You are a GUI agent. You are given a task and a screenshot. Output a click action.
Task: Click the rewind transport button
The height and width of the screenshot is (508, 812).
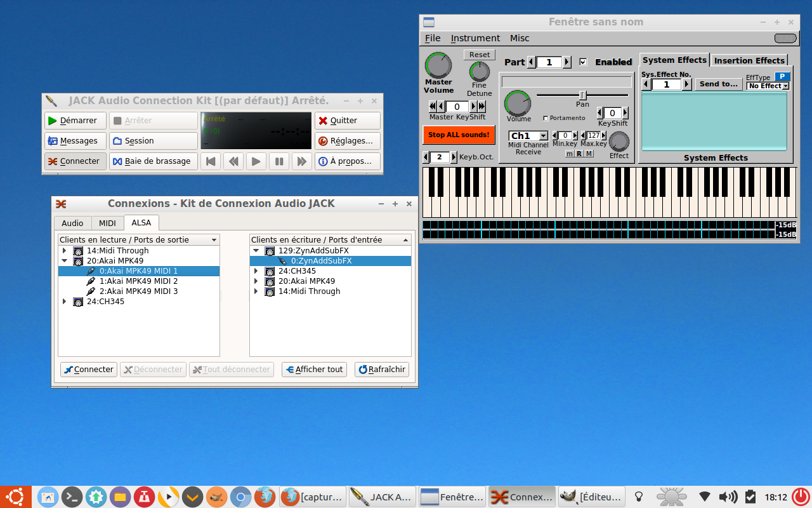tap(233, 161)
